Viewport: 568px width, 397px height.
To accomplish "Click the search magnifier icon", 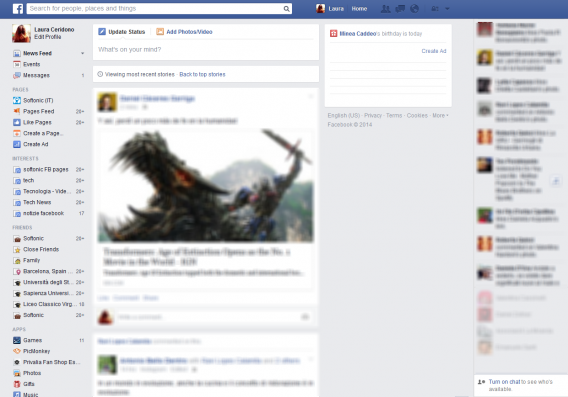I will click(x=286, y=9).
